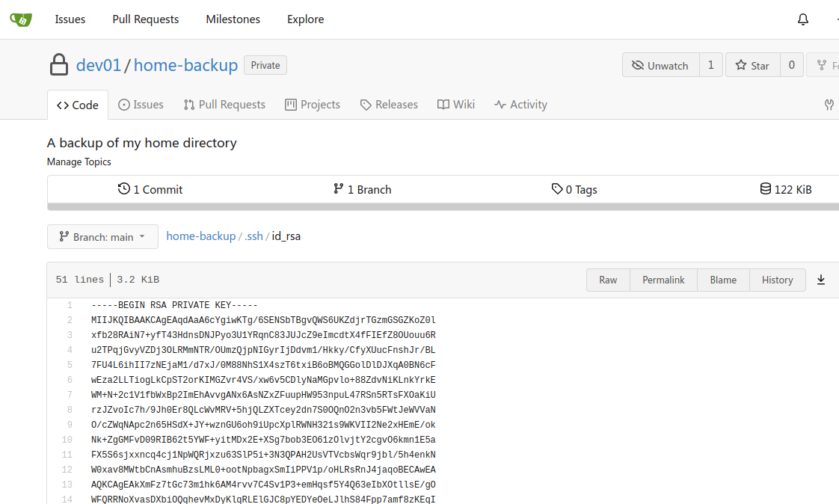The image size is (839, 504).
Task: Click the download file icon
Action: pos(821,280)
